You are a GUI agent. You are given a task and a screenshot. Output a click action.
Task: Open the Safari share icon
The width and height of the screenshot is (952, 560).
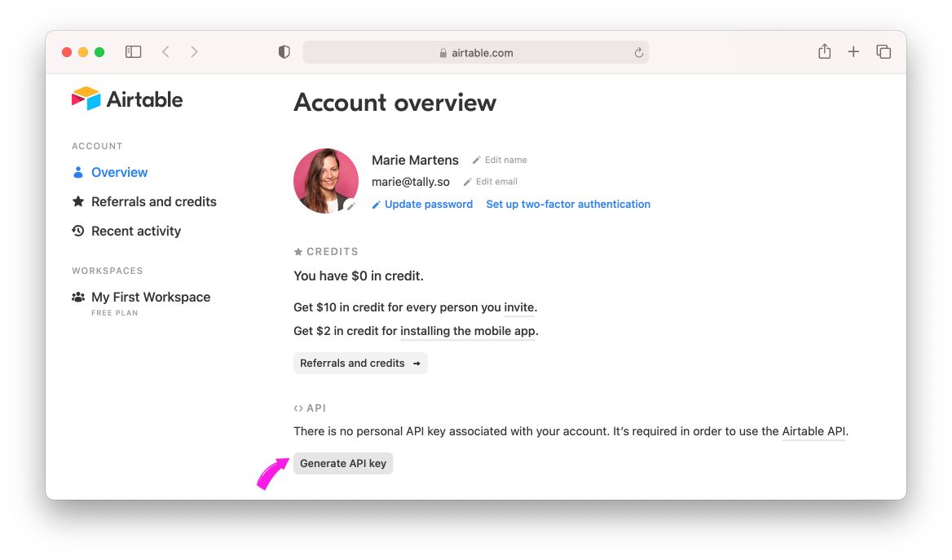click(824, 51)
